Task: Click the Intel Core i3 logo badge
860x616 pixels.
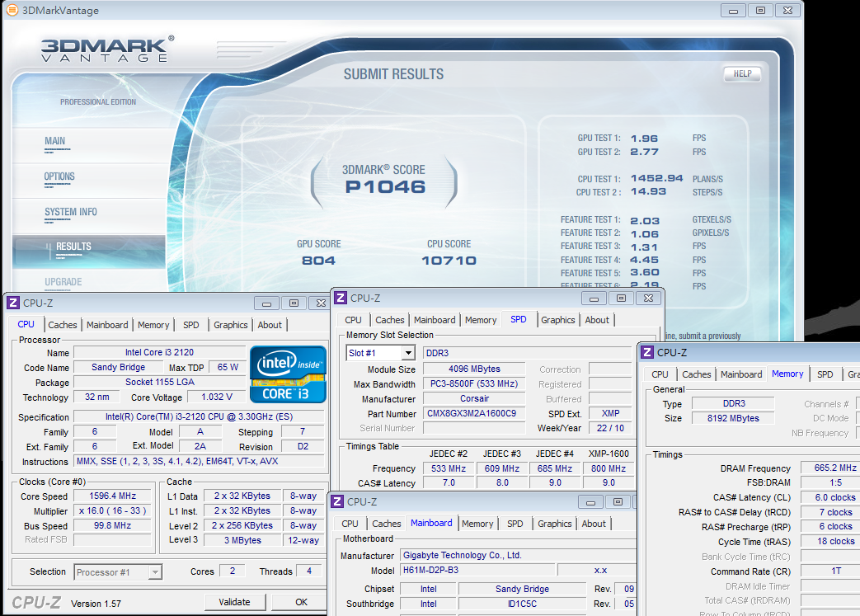Action: coord(288,375)
